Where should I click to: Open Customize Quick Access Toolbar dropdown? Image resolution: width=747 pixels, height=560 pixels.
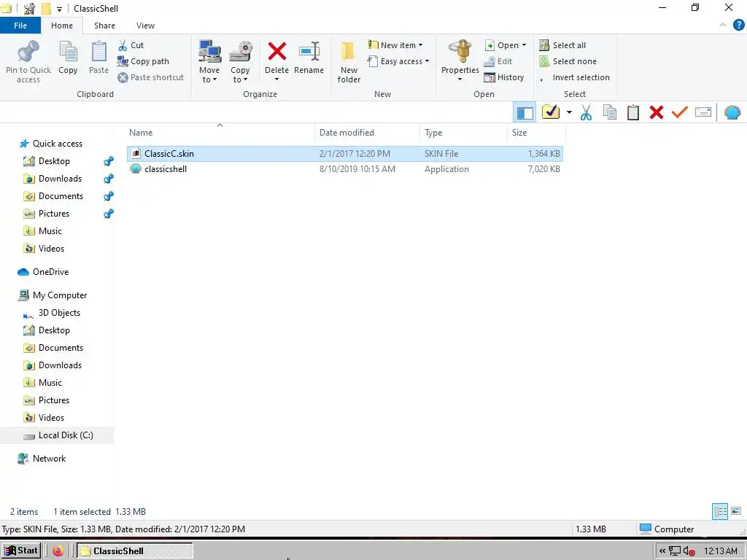click(60, 9)
